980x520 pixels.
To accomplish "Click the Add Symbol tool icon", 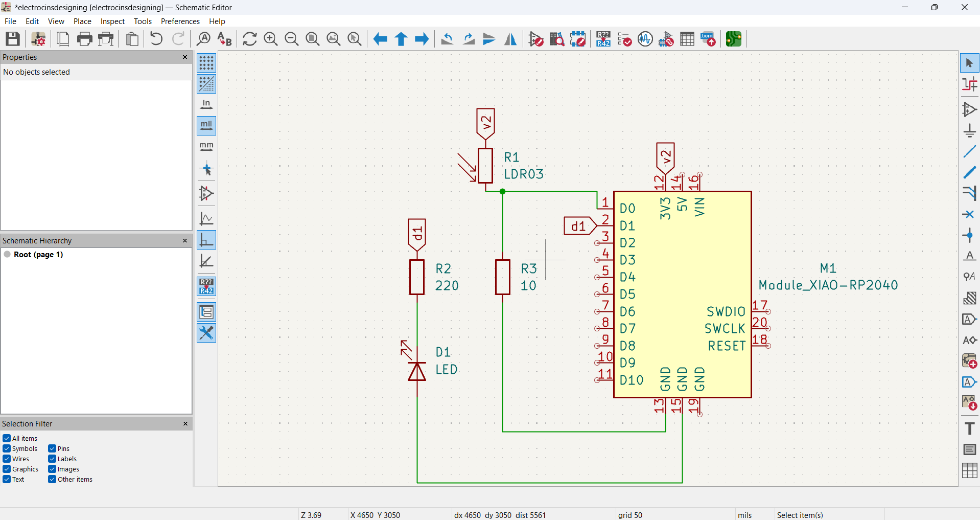I will pyautogui.click(x=969, y=109).
